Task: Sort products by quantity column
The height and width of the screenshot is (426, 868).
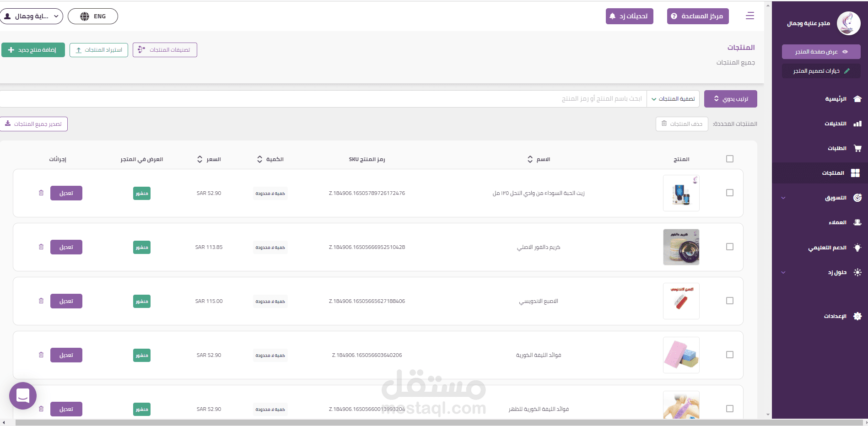Action: coord(260,159)
